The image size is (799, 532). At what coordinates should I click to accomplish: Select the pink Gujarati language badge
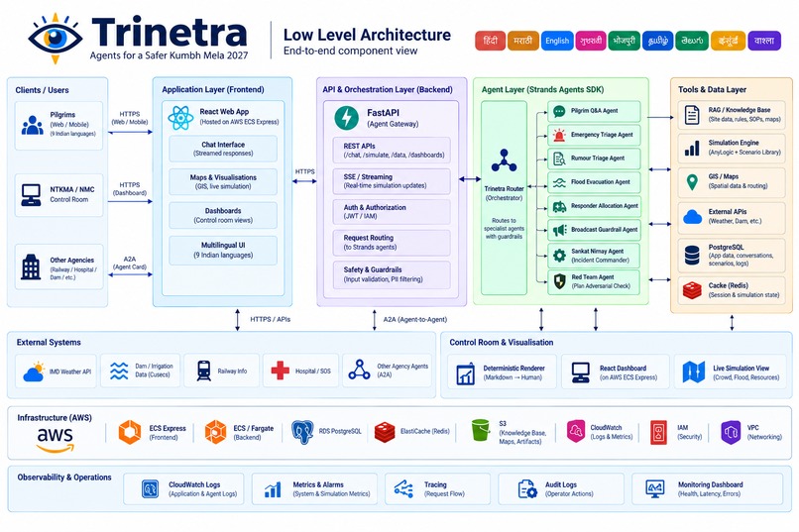[x=591, y=41]
